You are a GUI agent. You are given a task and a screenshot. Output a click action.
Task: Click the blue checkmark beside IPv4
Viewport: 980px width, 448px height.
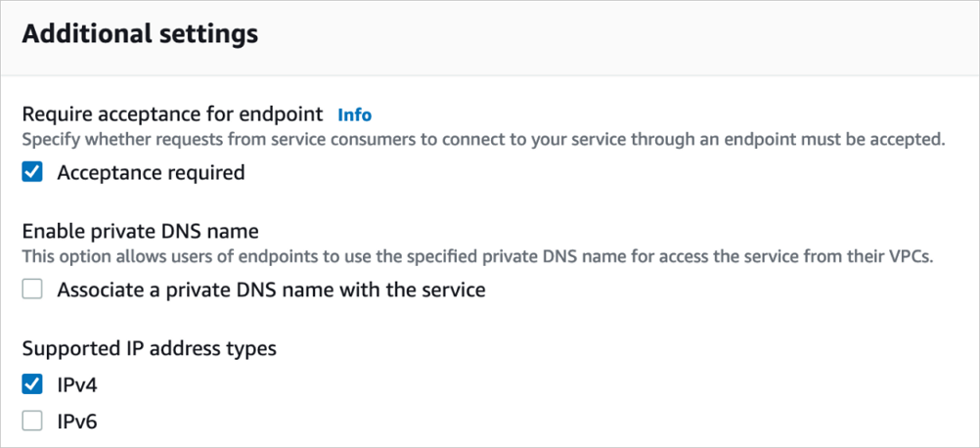[32, 384]
